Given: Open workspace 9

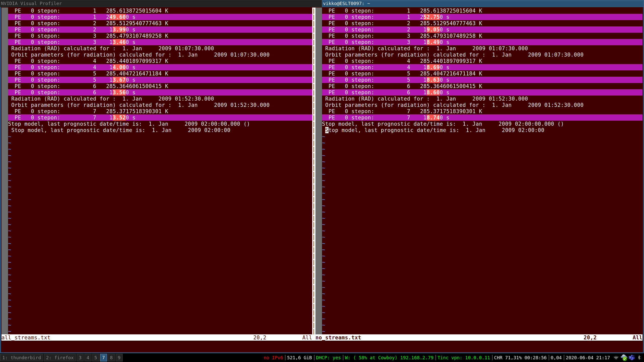Looking at the screenshot, I should click(x=119, y=357).
